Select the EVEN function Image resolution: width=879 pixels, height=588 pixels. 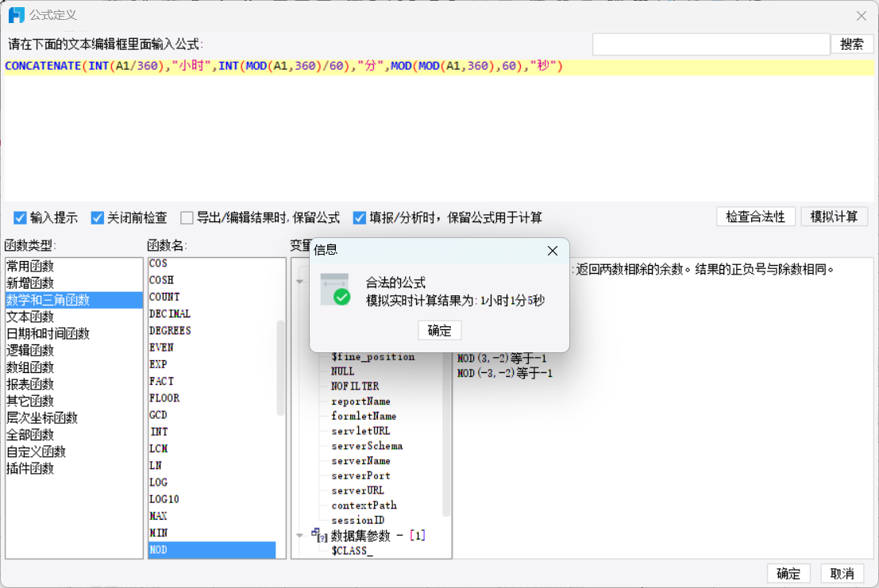pos(213,348)
